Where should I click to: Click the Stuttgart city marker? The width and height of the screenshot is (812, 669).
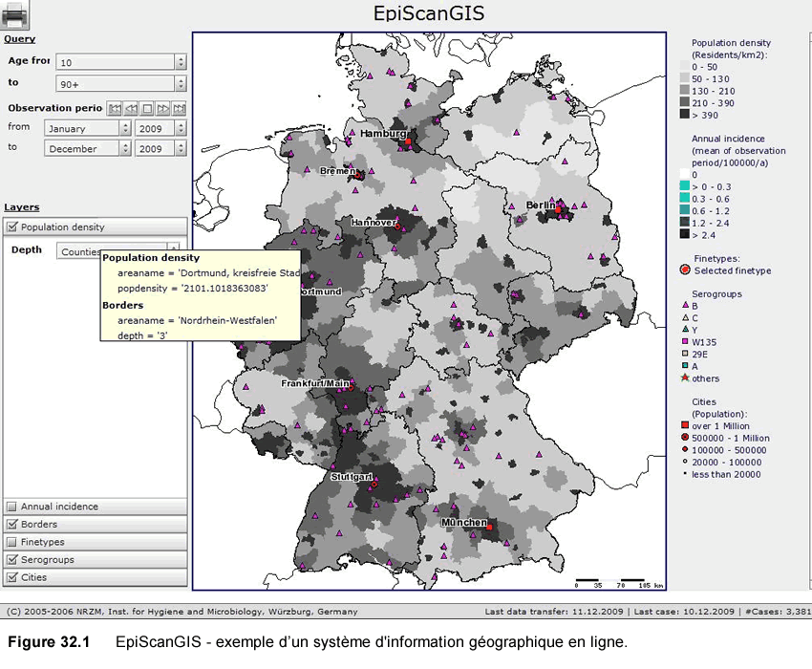pos(374,485)
